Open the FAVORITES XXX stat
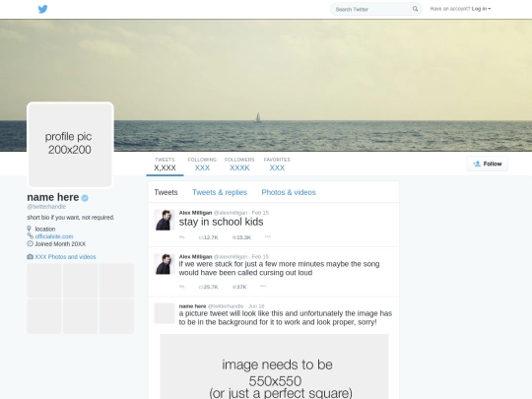Image resolution: width=532 pixels, height=399 pixels. pos(277,165)
